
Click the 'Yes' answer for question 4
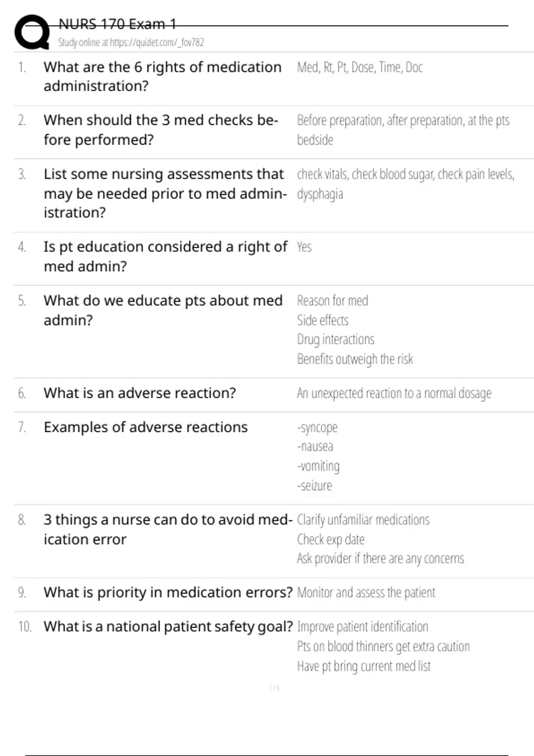pyautogui.click(x=304, y=247)
